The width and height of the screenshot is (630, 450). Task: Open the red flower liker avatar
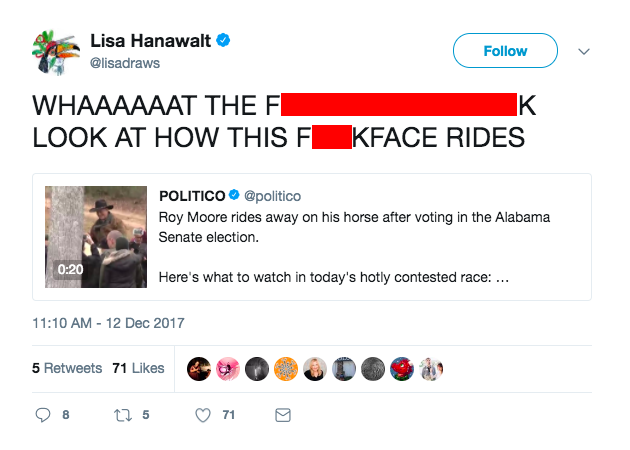pyautogui.click(x=401, y=368)
